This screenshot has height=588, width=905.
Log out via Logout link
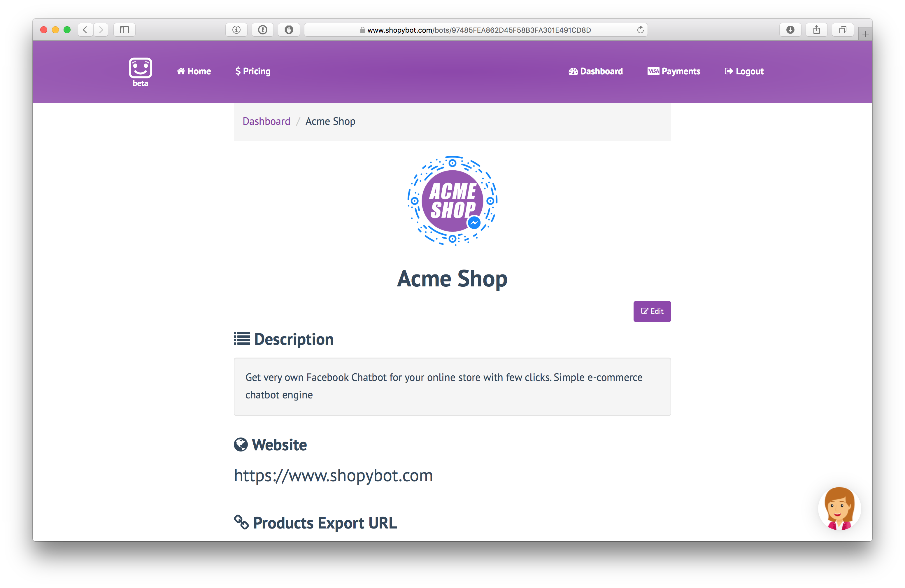tap(744, 71)
